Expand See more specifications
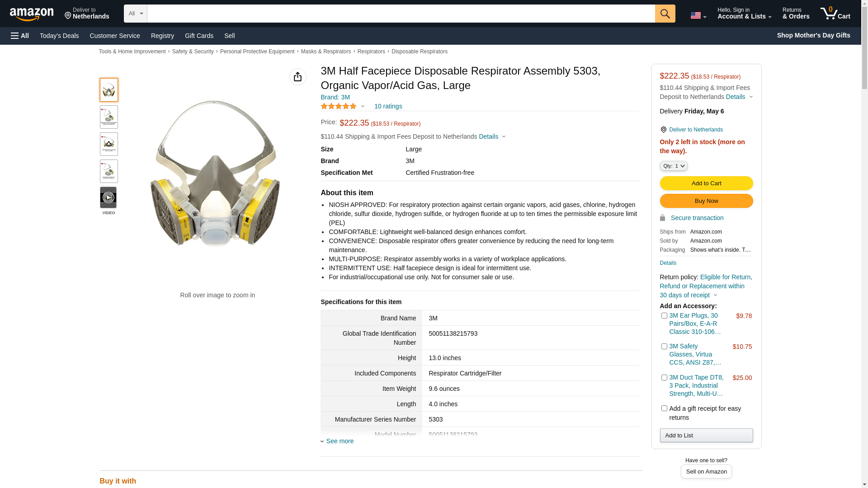 tap(340, 441)
